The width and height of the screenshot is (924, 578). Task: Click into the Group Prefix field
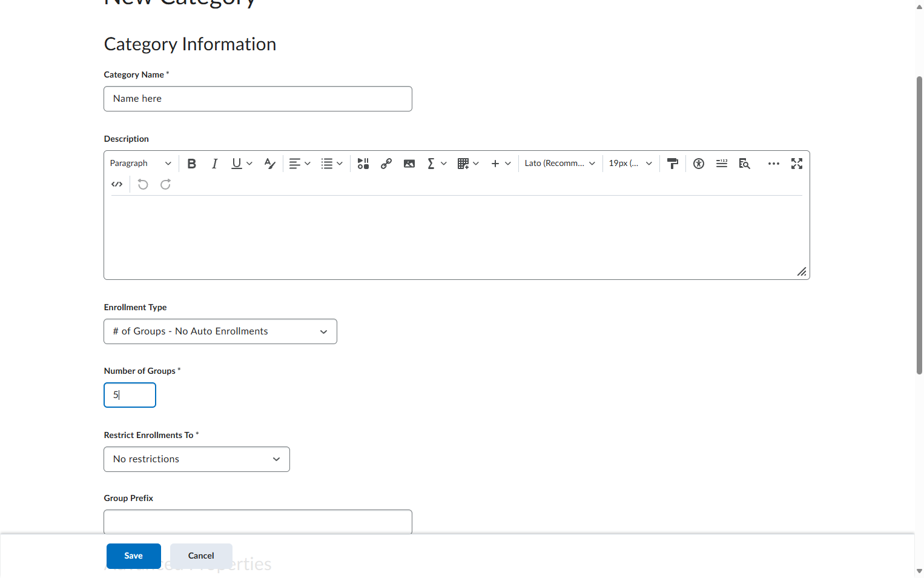click(258, 522)
